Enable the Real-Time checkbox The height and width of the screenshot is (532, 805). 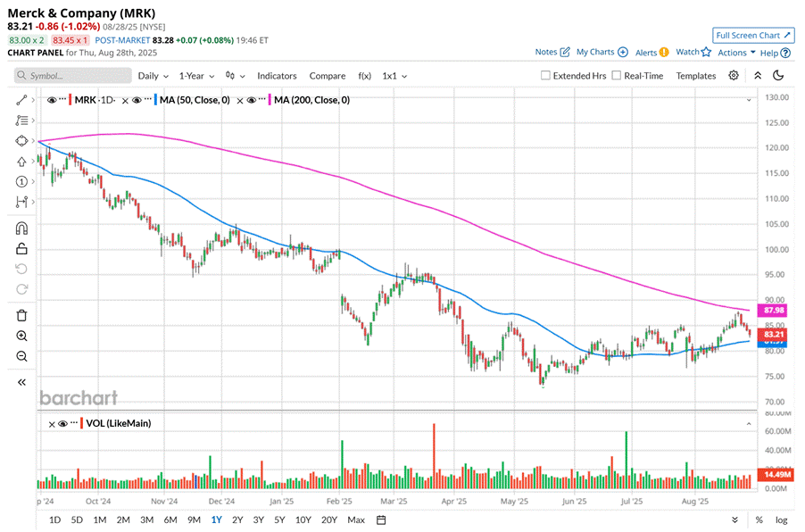tap(617, 76)
